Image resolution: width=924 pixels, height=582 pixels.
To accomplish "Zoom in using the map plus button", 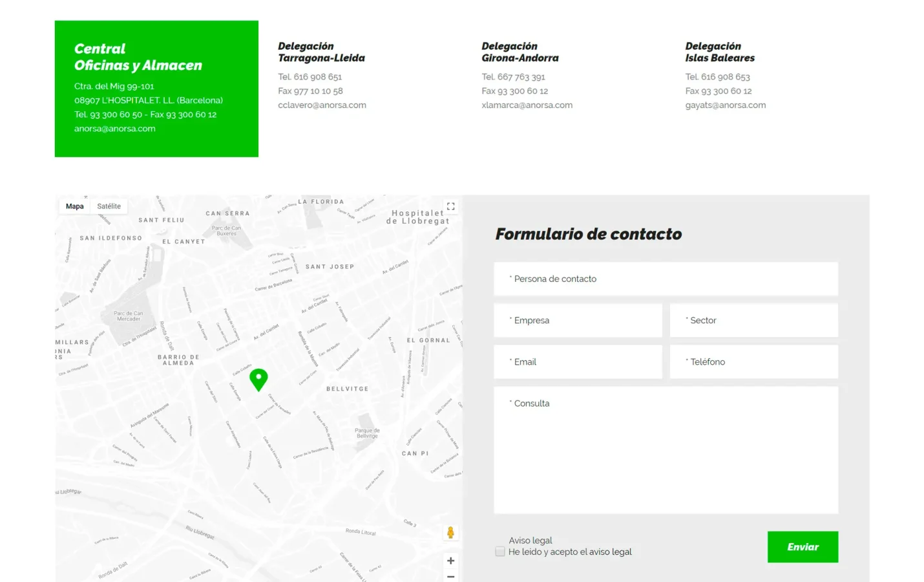I will pos(450,561).
